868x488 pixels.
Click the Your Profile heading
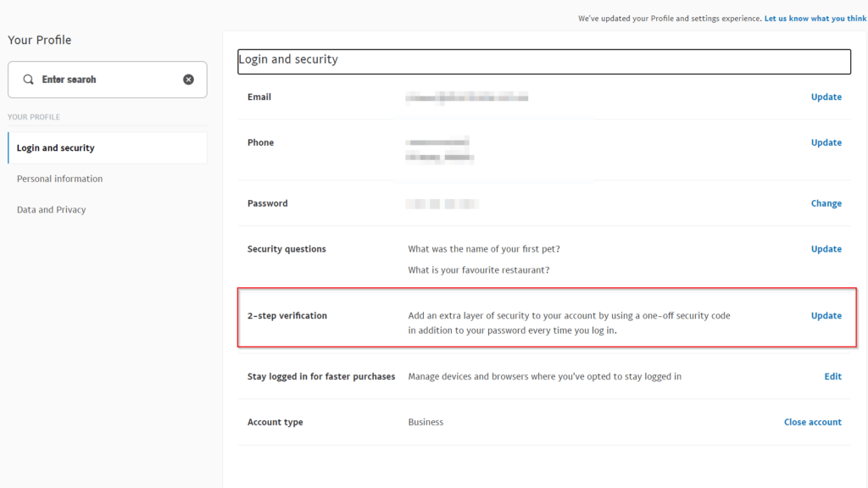click(x=39, y=40)
